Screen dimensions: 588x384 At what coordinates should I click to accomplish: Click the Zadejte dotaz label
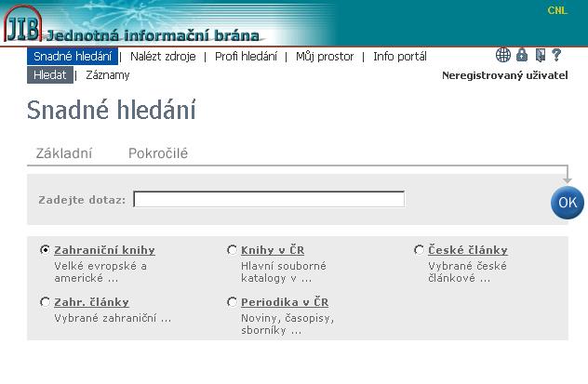click(x=82, y=200)
